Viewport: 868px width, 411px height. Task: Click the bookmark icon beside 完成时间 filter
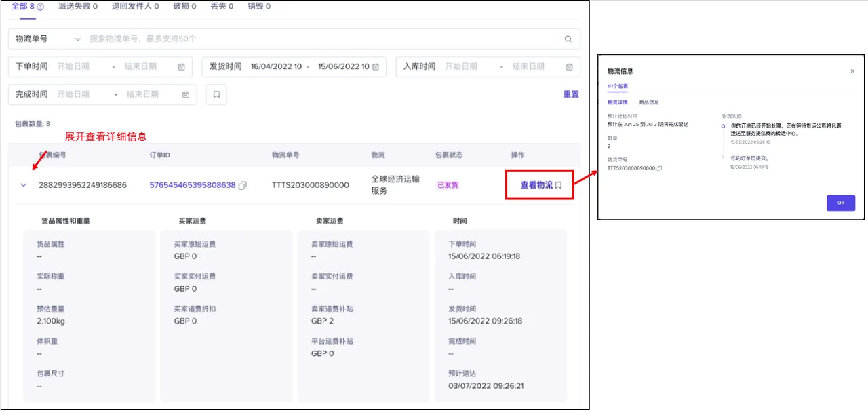[216, 94]
